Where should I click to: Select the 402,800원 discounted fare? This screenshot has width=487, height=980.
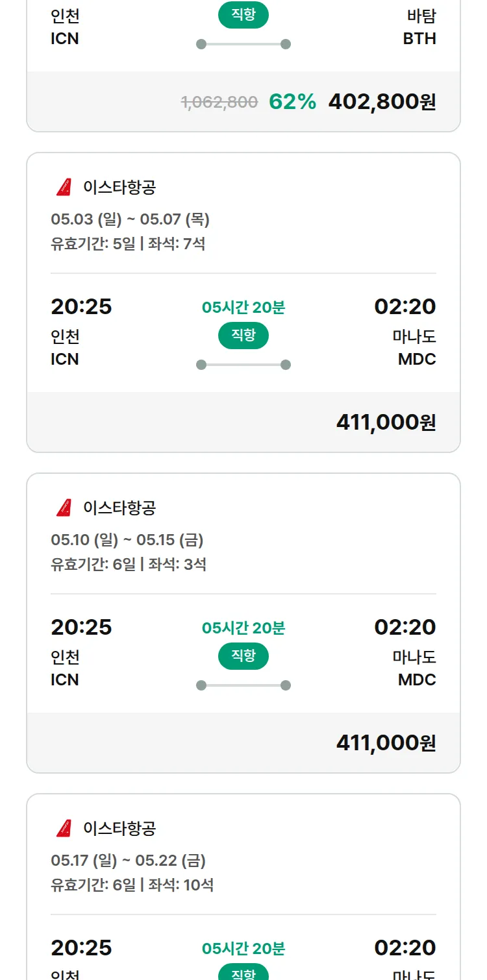pyautogui.click(x=382, y=102)
